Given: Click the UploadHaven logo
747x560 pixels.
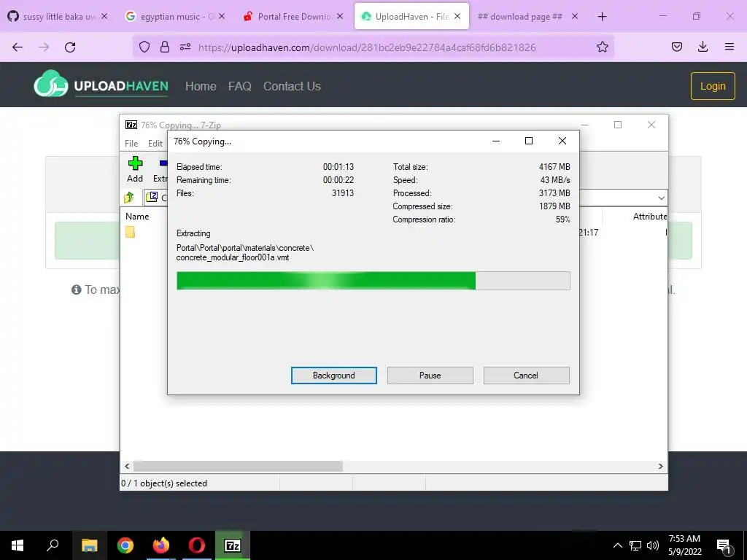Looking at the screenshot, I should click(101, 84).
